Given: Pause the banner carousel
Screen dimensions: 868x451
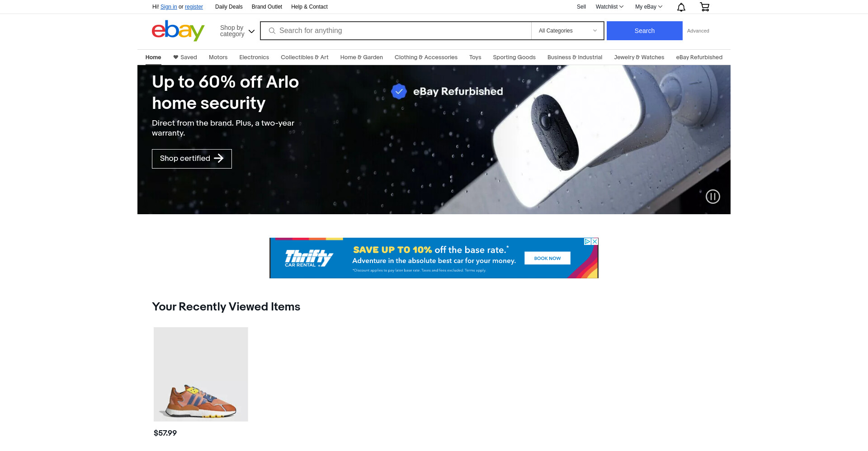Looking at the screenshot, I should pyautogui.click(x=713, y=197).
